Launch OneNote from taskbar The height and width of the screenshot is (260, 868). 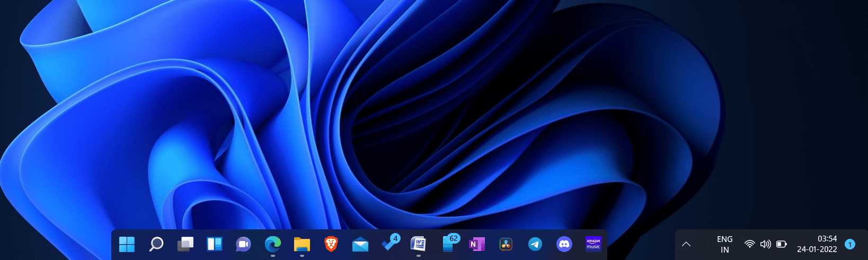pyautogui.click(x=476, y=244)
